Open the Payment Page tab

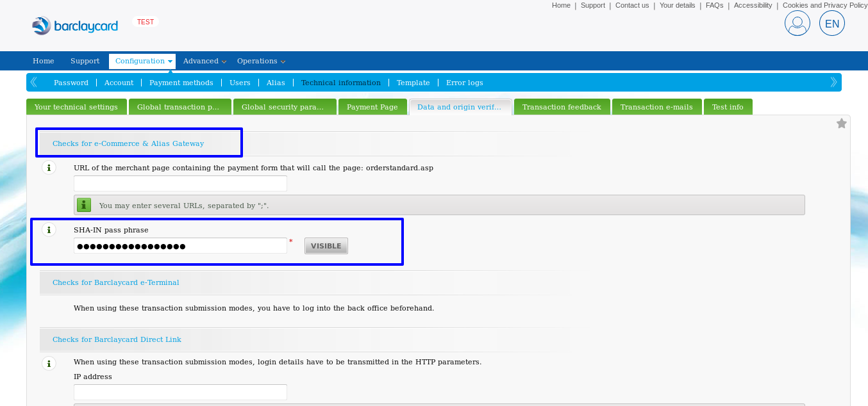[x=372, y=106]
